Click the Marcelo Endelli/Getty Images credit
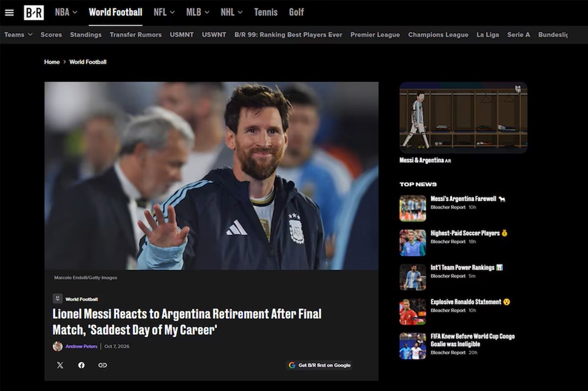The height and width of the screenshot is (391, 588). [x=86, y=278]
